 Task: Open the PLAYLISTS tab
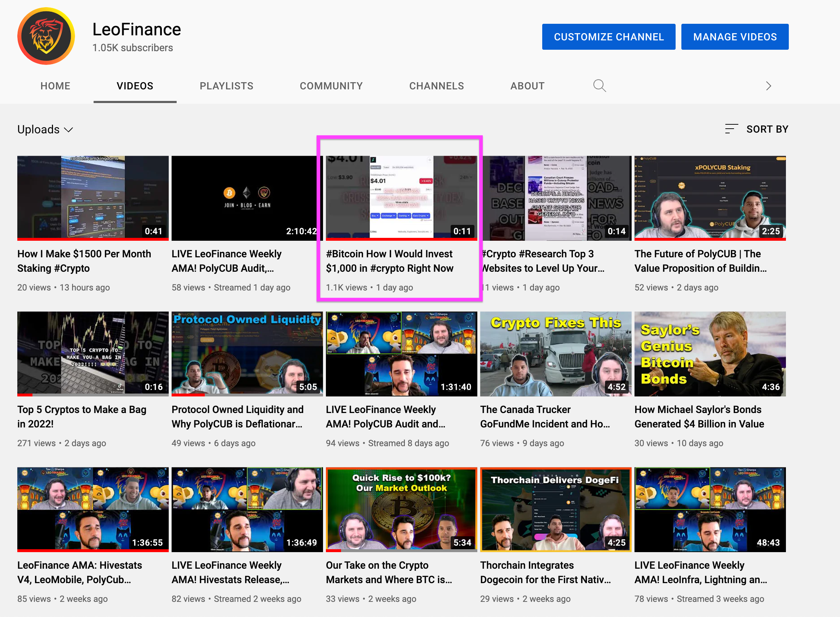tap(226, 86)
